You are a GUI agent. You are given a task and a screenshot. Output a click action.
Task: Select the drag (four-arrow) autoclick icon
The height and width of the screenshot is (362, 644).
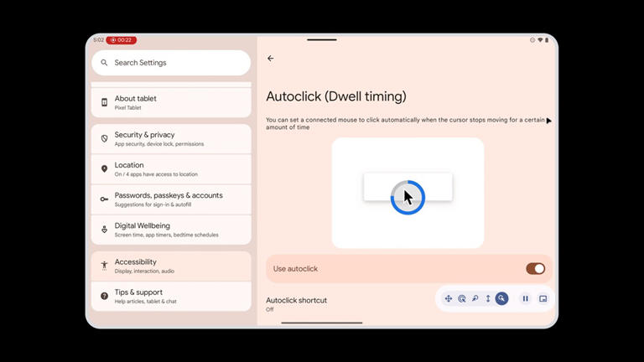449,298
